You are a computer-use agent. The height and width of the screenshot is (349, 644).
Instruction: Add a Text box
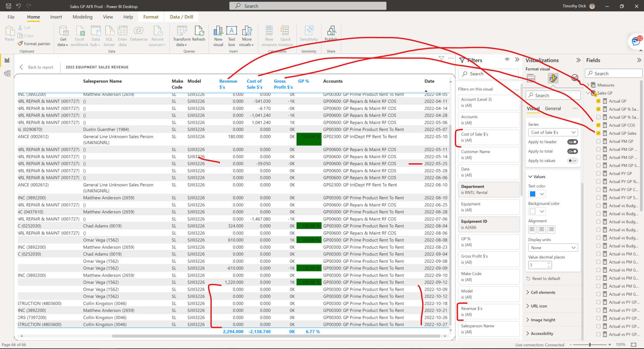(x=231, y=36)
